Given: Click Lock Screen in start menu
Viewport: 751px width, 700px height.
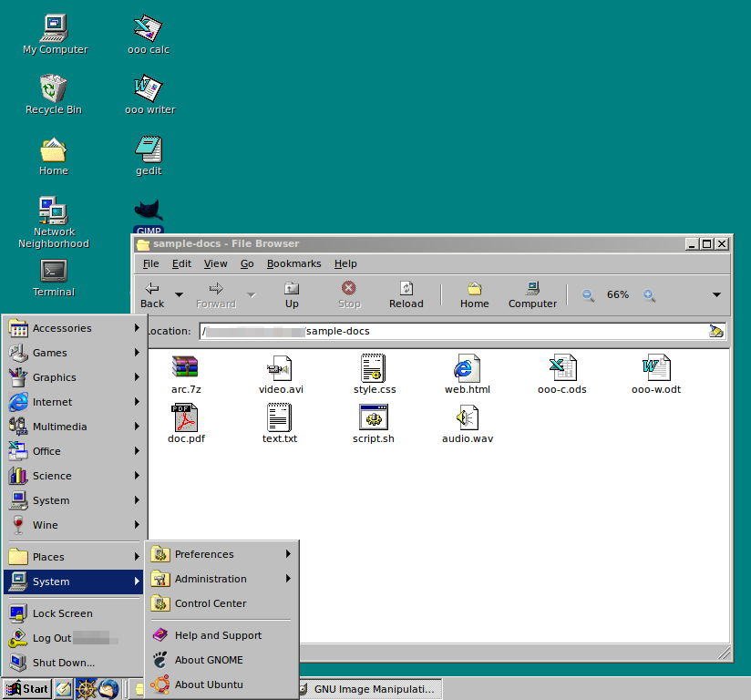Looking at the screenshot, I should click(x=74, y=613).
